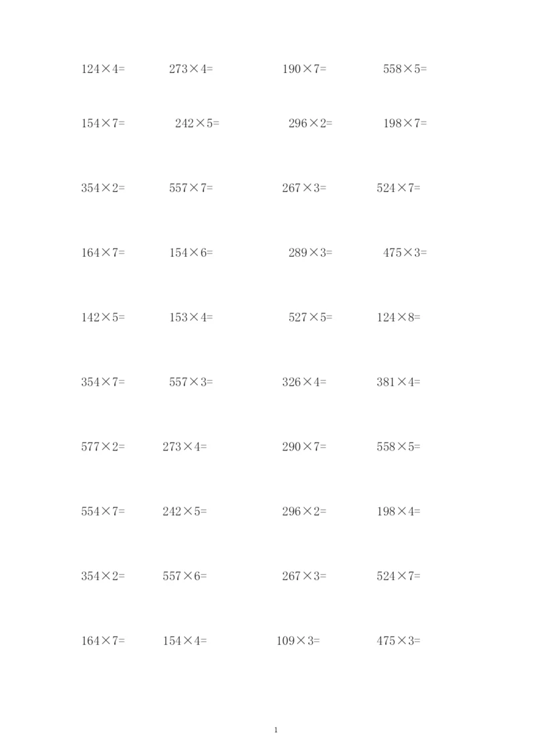Click the 142×5= multiplication problem
This screenshot has height=756, width=535.
click(103, 318)
